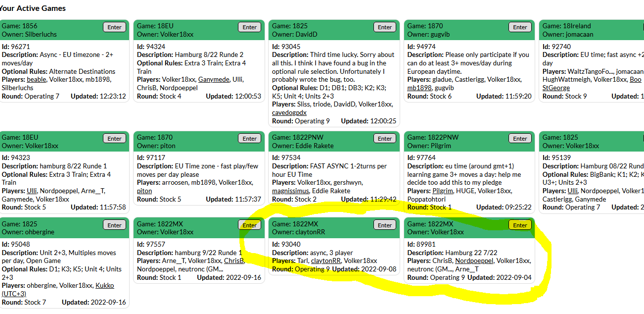The height and width of the screenshot is (314, 644).
Task: Click player Nordpoeppel in game 89981
Action: 474,261
